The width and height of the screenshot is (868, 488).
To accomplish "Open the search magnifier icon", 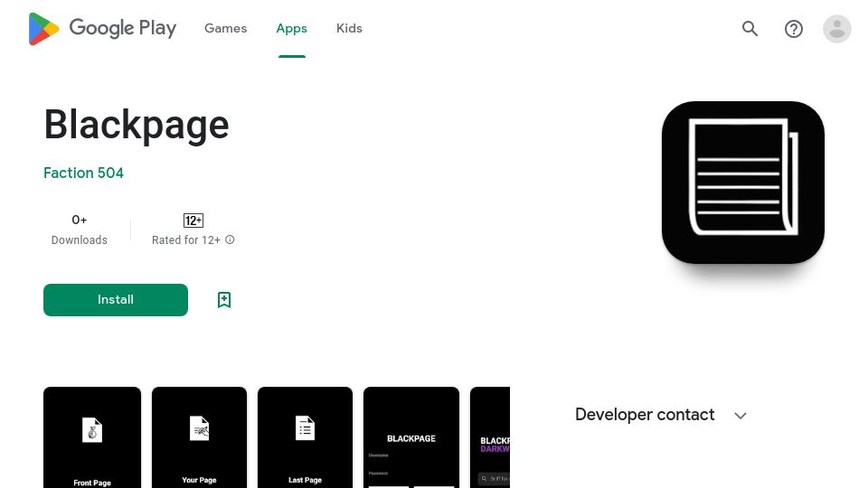I will point(750,28).
